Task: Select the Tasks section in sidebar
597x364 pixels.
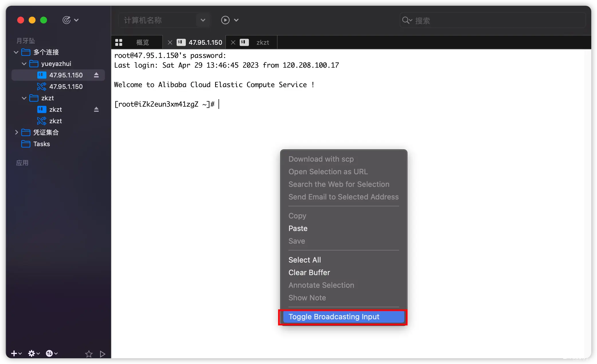Action: [x=41, y=144]
